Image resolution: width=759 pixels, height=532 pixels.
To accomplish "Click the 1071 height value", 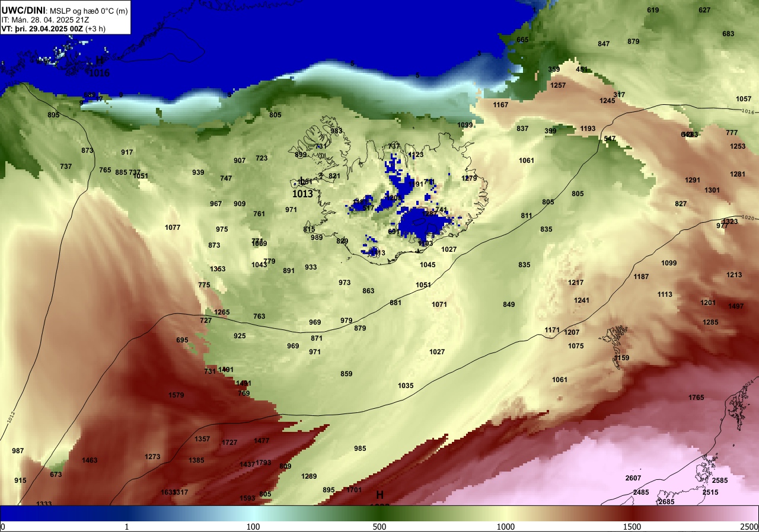I will [439, 305].
